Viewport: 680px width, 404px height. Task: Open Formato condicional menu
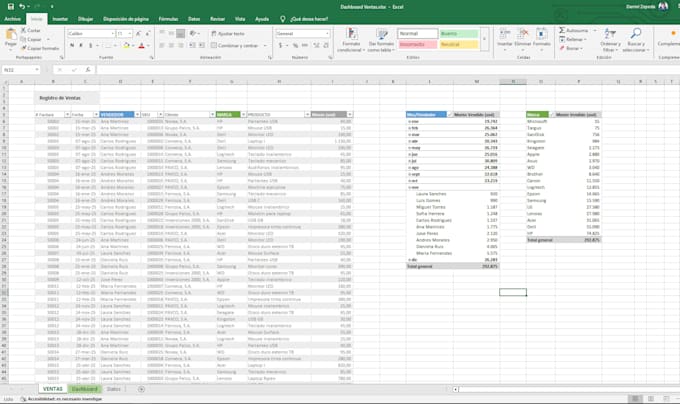[351, 40]
